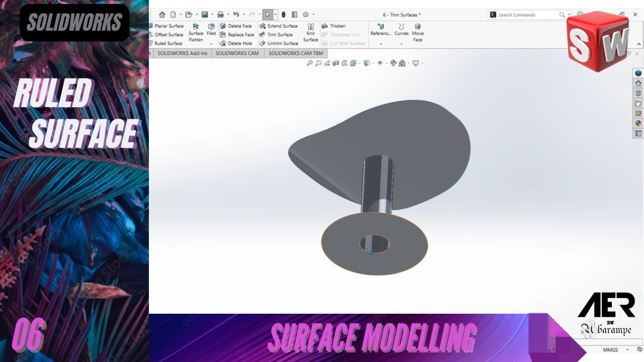Switch to SOLIDWORKS CAM TBM tab
Image resolution: width=644 pixels, height=362 pixels.
295,53
